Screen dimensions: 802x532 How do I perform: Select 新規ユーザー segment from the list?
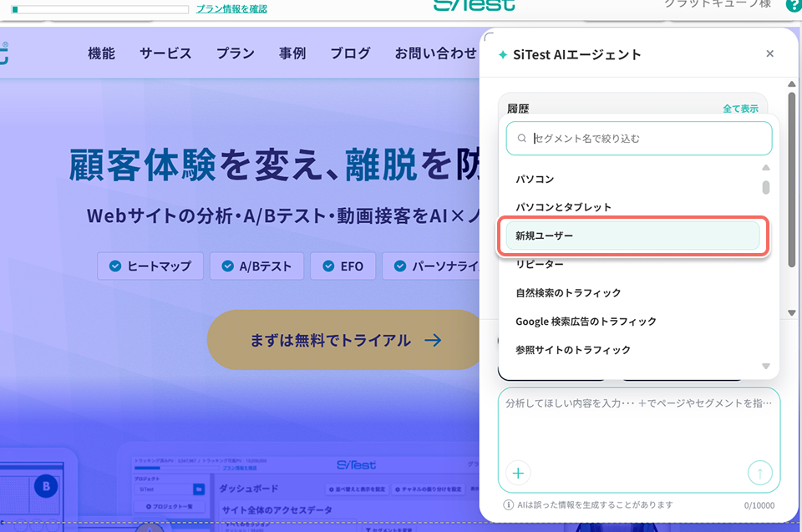632,236
